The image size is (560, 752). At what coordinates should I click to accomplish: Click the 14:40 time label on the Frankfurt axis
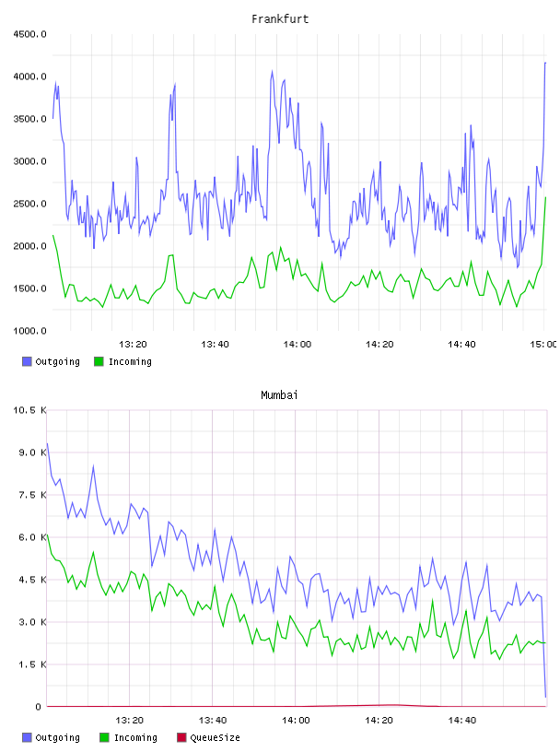[461, 345]
